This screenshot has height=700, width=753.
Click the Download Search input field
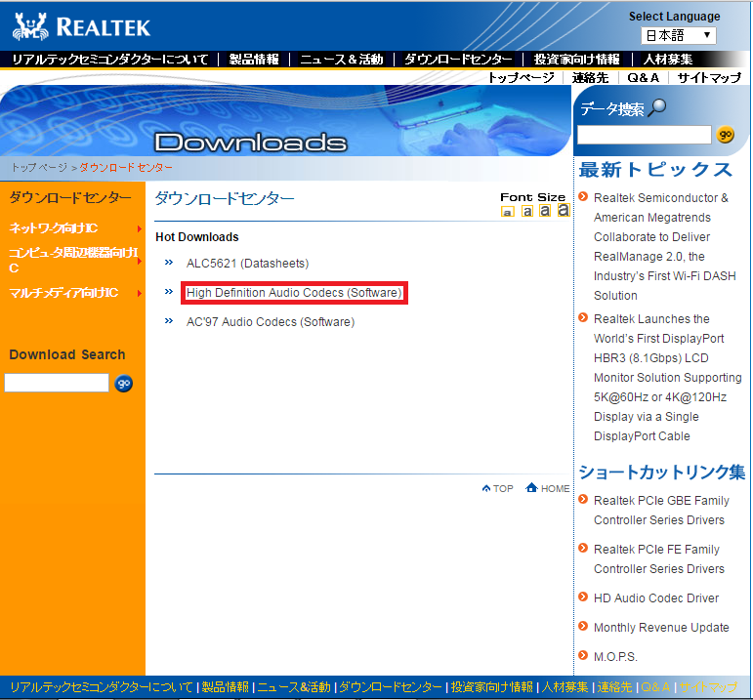pyautogui.click(x=57, y=383)
